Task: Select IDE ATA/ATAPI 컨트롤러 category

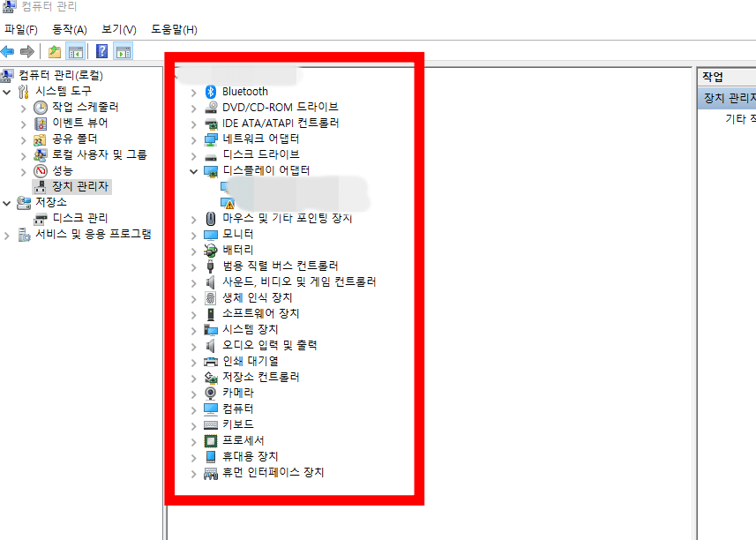Action: [x=281, y=123]
